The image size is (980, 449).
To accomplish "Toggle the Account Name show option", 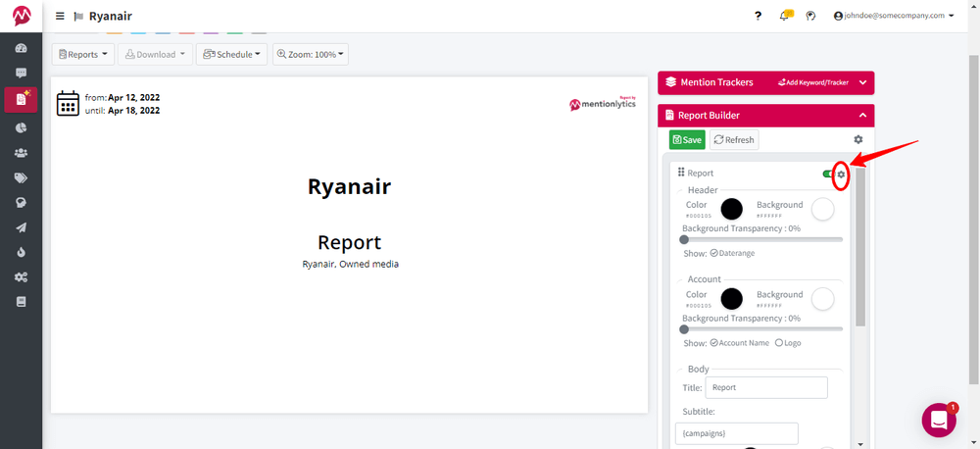I will point(739,343).
